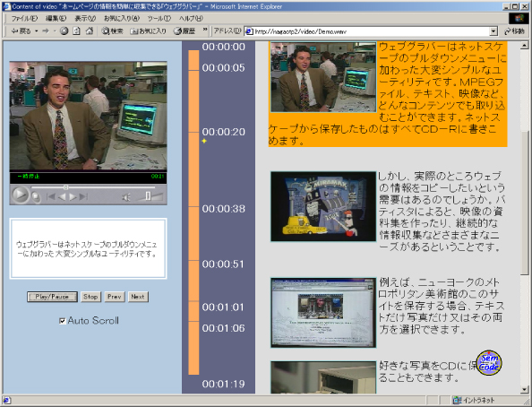The width and height of the screenshot is (532, 407).
Task: Open the ツール (Tools) menu
Action: click(x=159, y=18)
